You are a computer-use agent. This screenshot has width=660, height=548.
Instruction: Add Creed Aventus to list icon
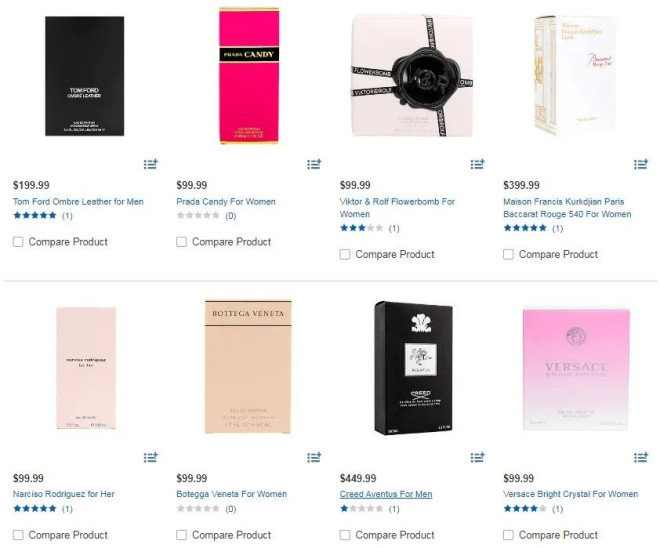click(477, 457)
